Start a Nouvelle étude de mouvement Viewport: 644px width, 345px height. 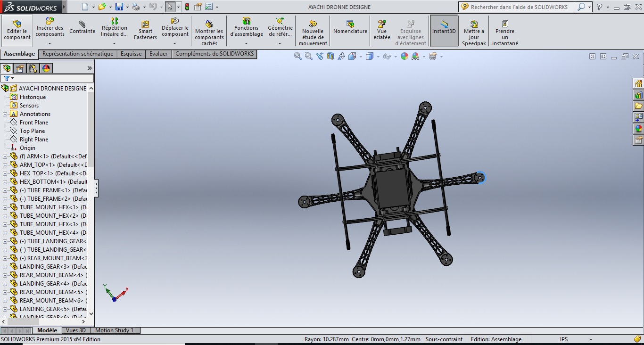pyautogui.click(x=313, y=33)
